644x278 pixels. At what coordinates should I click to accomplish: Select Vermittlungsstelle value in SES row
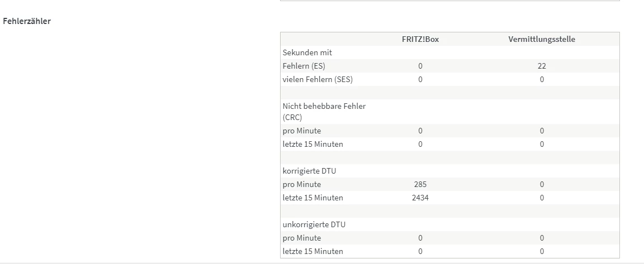(x=542, y=79)
